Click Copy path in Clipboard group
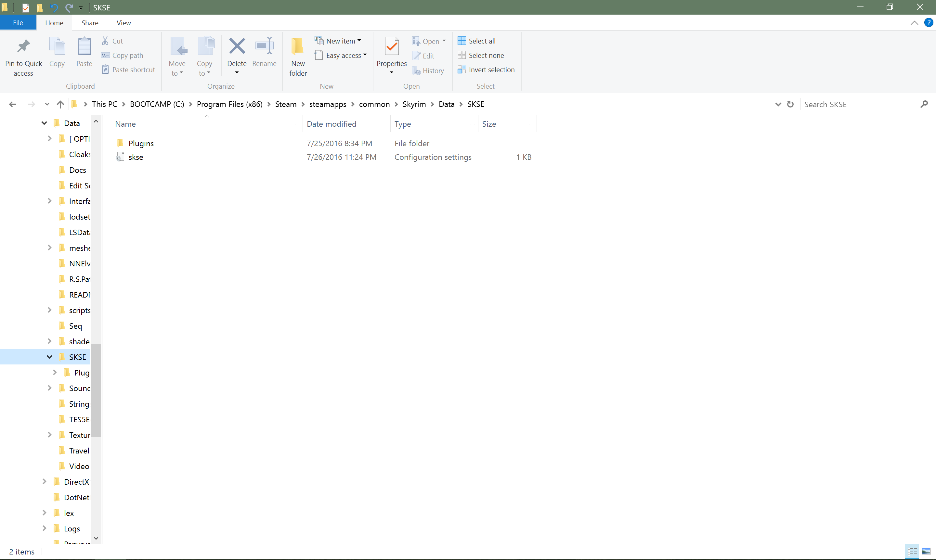Image resolution: width=936 pixels, height=560 pixels. point(122,56)
